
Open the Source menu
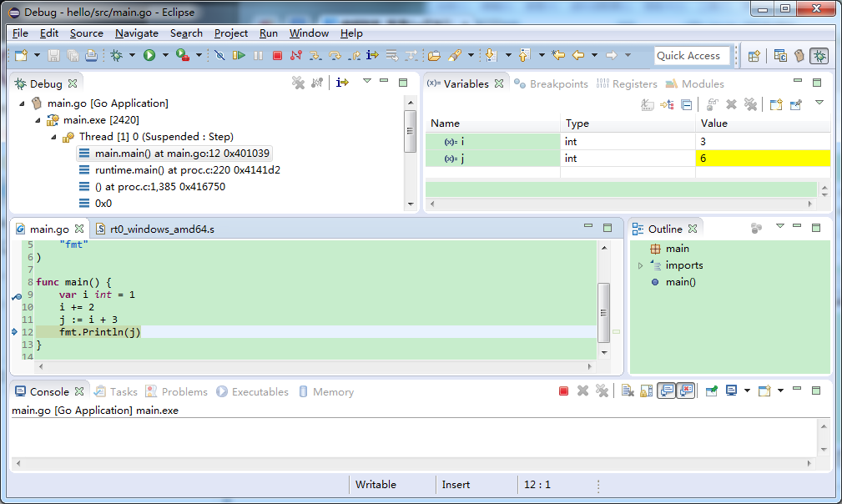pos(87,33)
